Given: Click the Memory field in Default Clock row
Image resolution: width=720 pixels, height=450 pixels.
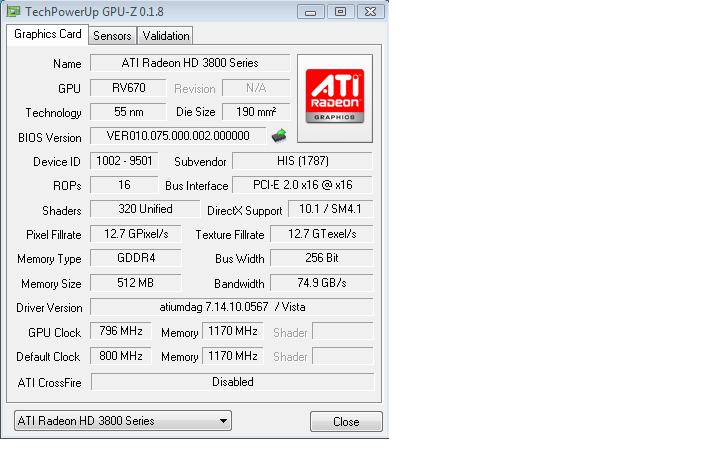Looking at the screenshot, I should (x=232, y=356).
